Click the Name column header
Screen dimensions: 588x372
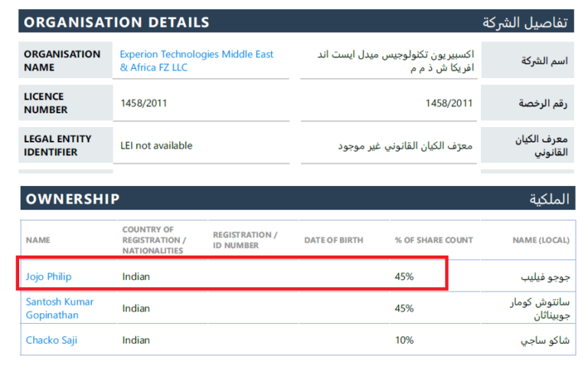click(38, 240)
